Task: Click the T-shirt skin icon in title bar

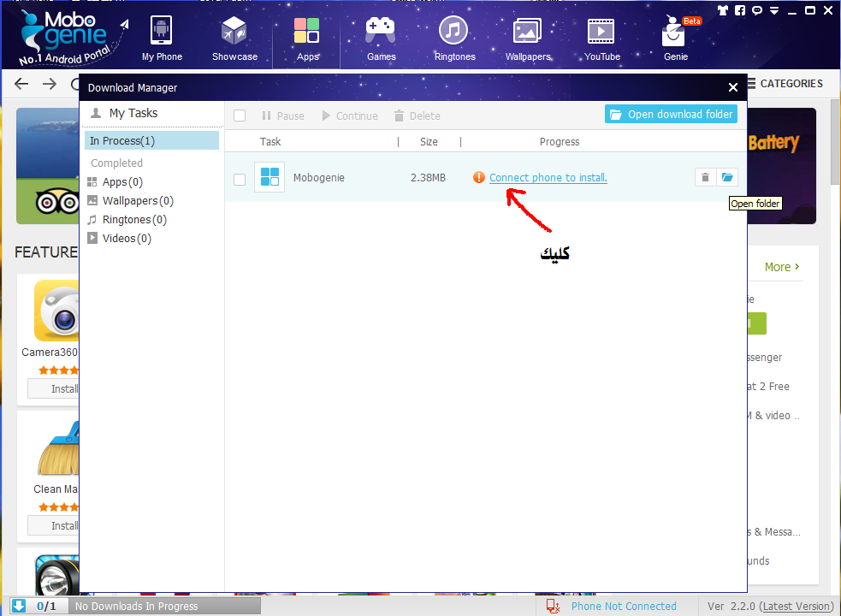Action: coord(722,9)
